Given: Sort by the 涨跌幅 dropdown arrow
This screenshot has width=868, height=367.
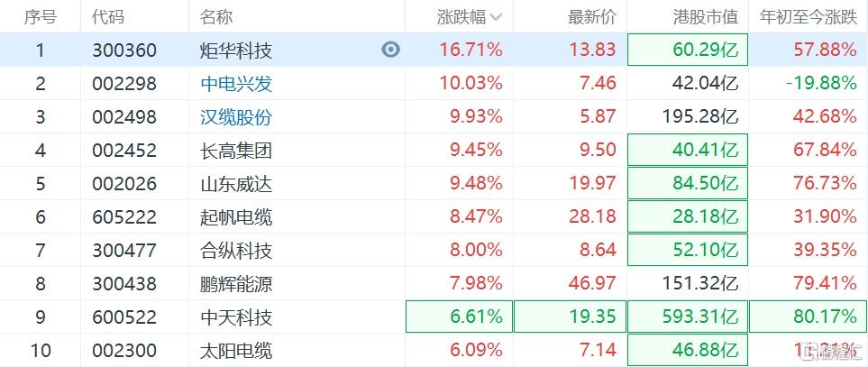Looking at the screenshot, I should pyautogui.click(x=497, y=16).
